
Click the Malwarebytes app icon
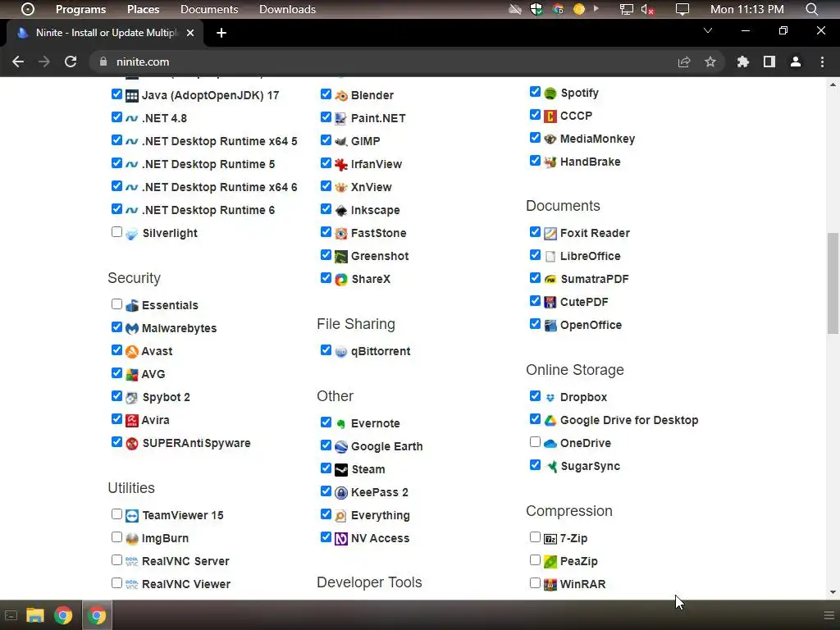pos(132,328)
